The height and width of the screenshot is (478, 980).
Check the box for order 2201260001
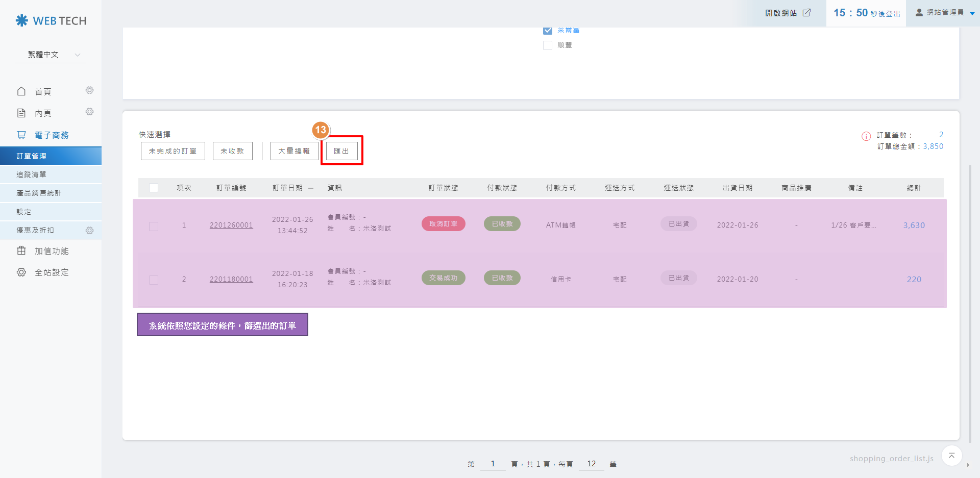pos(154,226)
